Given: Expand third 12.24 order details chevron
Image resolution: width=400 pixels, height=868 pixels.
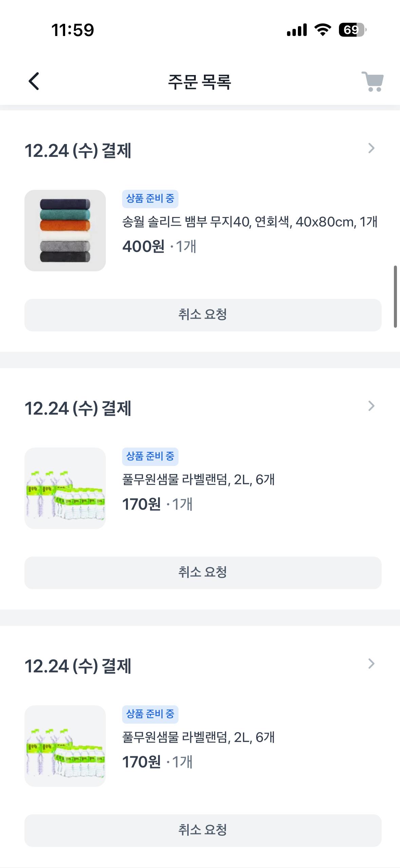Looking at the screenshot, I should pos(371,664).
